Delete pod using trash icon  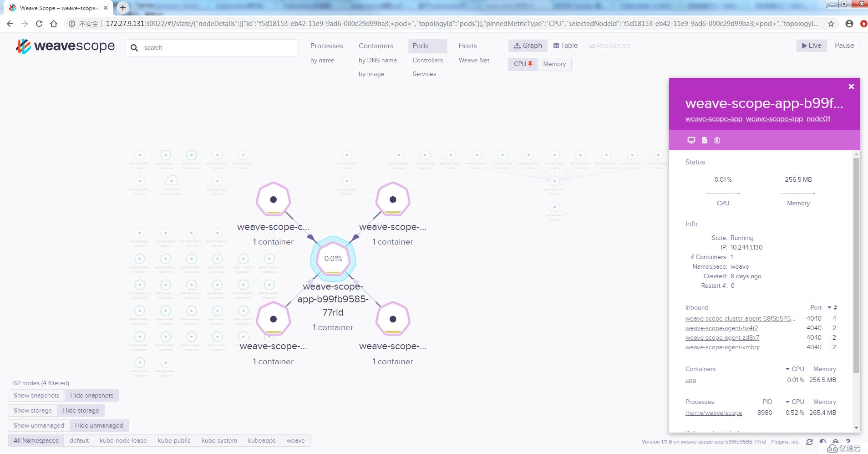717,140
